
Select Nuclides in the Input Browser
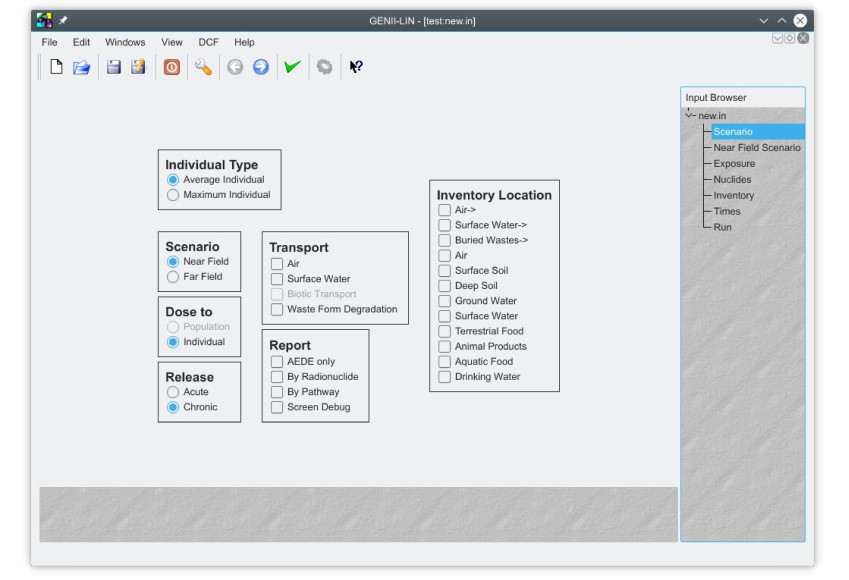(x=732, y=180)
